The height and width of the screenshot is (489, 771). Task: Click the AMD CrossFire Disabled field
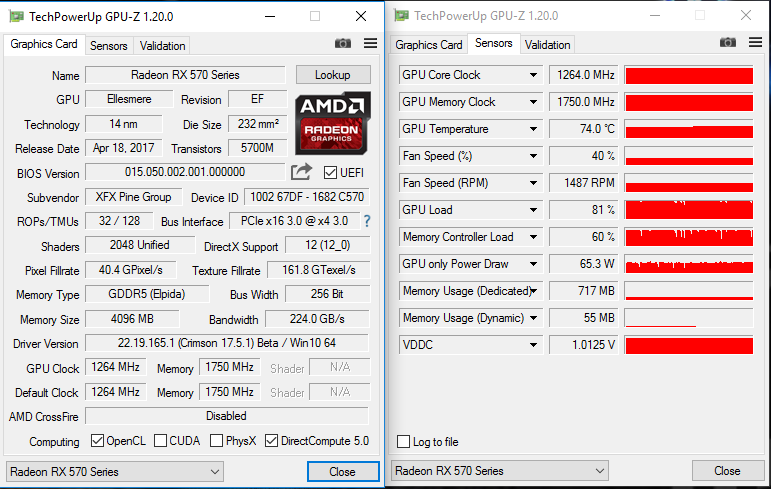point(227,416)
